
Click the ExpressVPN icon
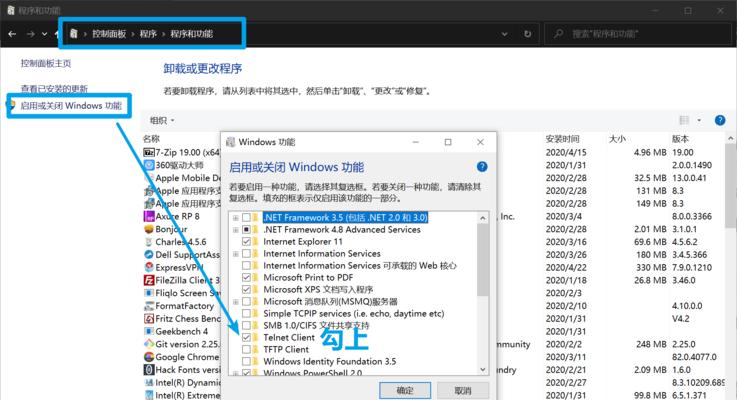pos(149,267)
